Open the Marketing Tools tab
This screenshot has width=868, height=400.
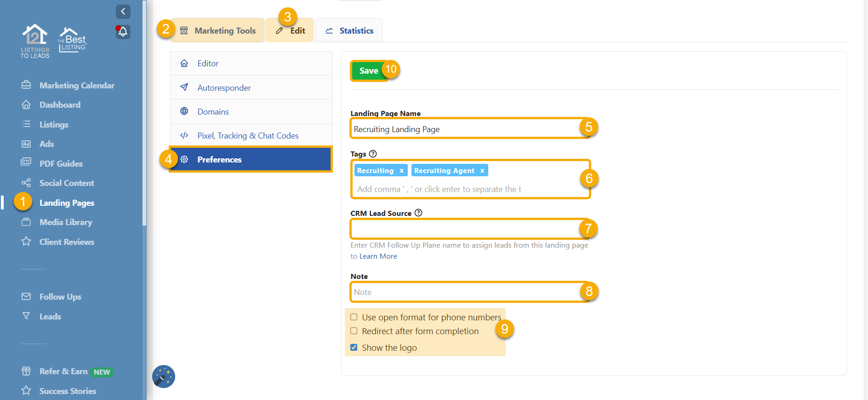(218, 31)
